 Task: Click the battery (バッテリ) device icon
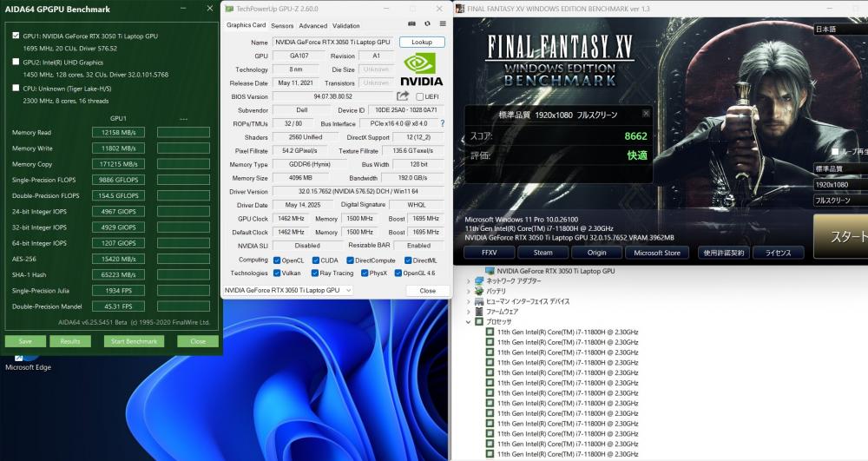pos(479,291)
